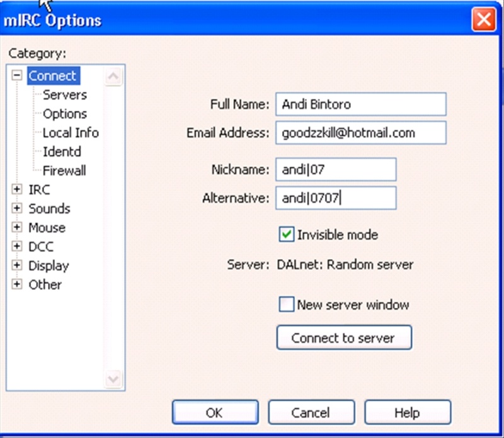Click category list scroll up arrow
Screen dimensions: 504x438
113,76
